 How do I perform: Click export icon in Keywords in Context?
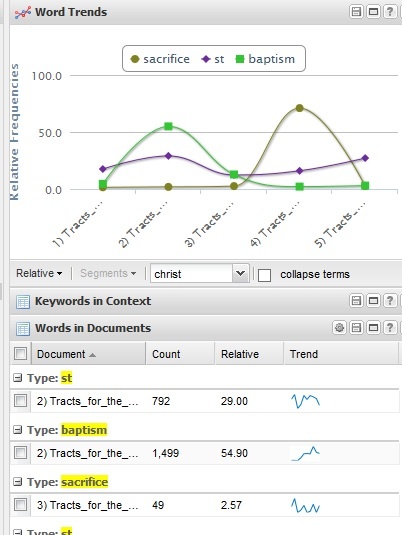coord(356,301)
